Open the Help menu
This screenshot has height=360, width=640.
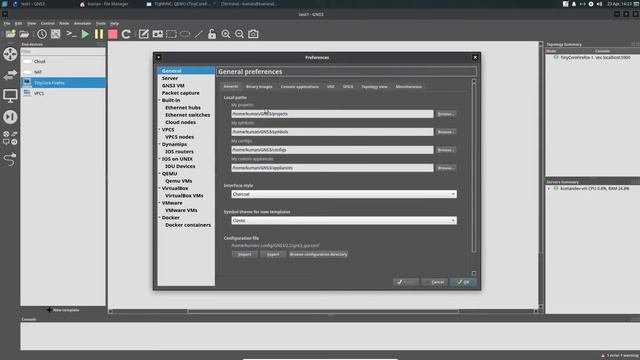[115, 23]
